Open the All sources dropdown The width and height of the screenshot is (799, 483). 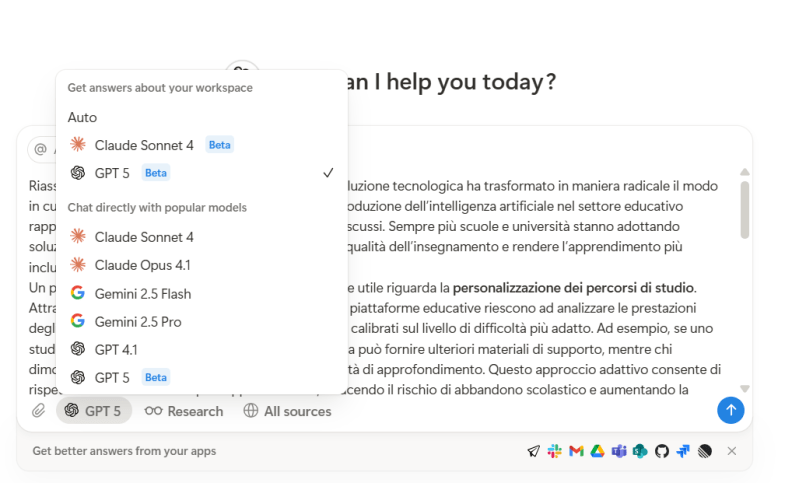(287, 411)
